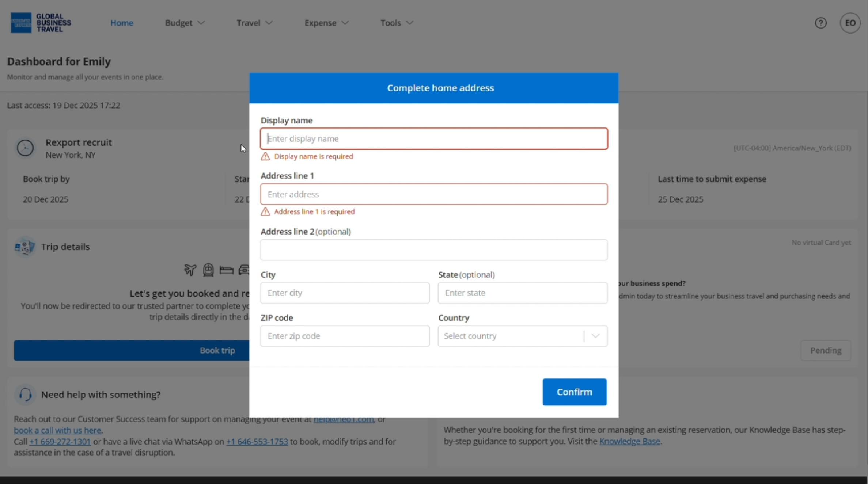Click into the Enter zip code field
868x484 pixels.
pos(344,336)
